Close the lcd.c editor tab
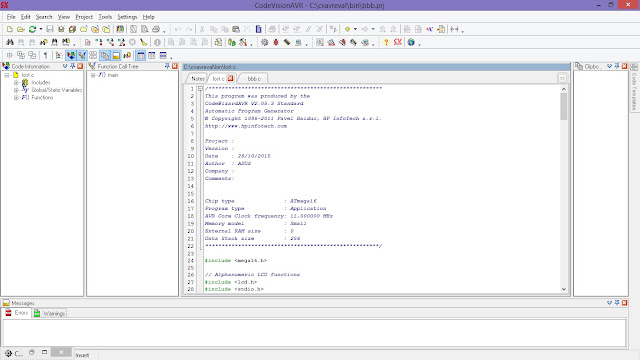The height and width of the screenshot is (360, 640). (x=230, y=78)
